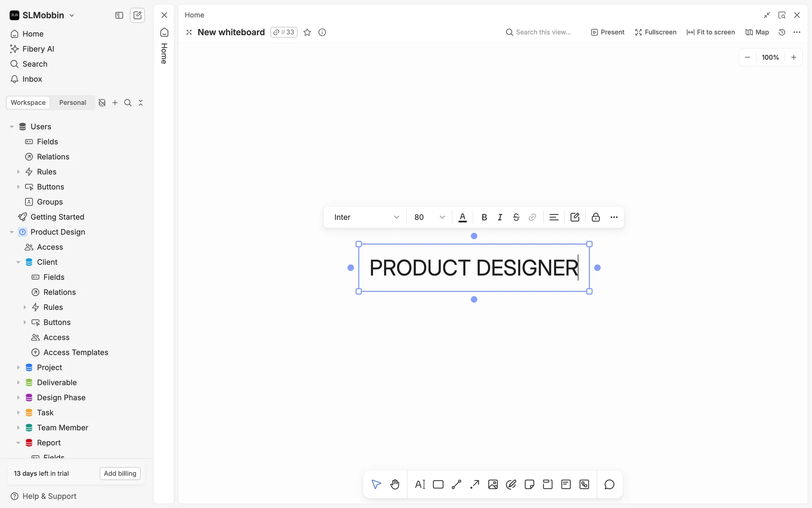Pick the arrow connector tool
This screenshot has height=508, width=812.
click(475, 484)
